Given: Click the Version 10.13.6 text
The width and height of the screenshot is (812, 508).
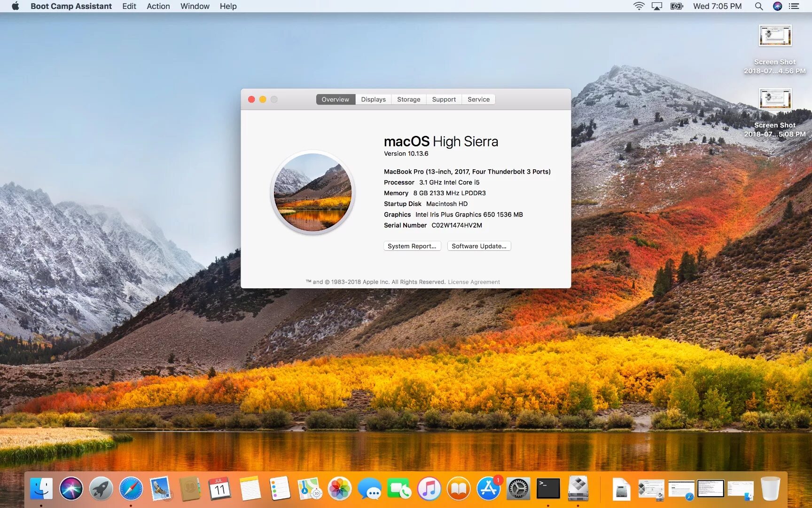Looking at the screenshot, I should point(406,154).
